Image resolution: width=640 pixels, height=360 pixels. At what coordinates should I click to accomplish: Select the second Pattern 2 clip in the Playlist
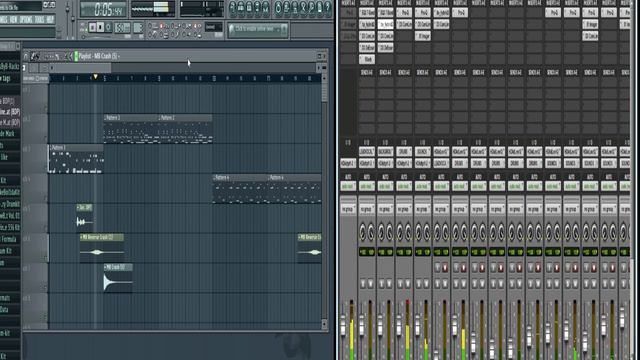[185, 129]
